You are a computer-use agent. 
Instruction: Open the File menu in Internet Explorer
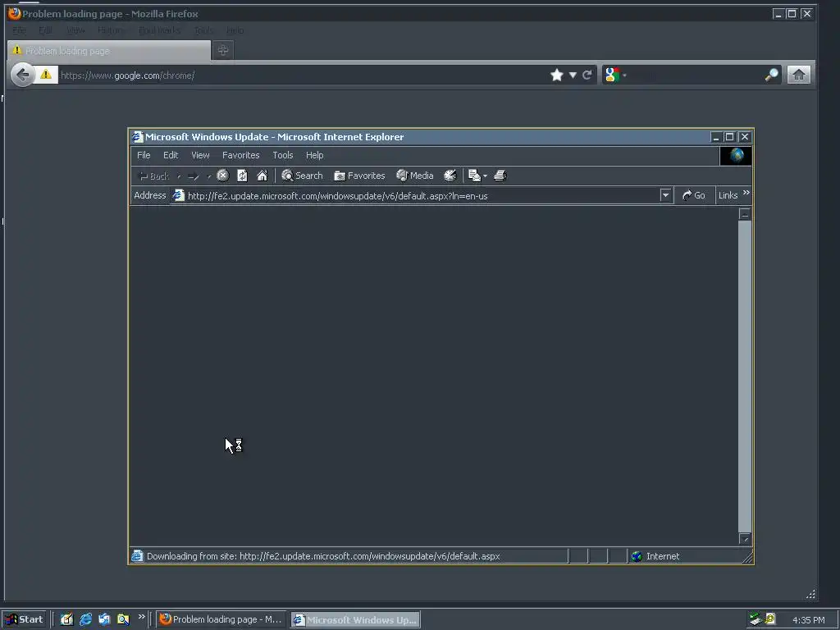144,155
